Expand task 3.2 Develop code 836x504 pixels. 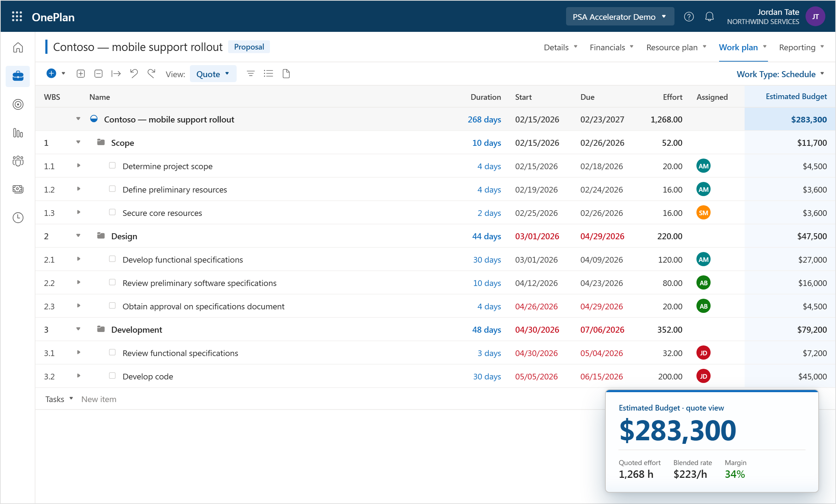click(x=79, y=376)
